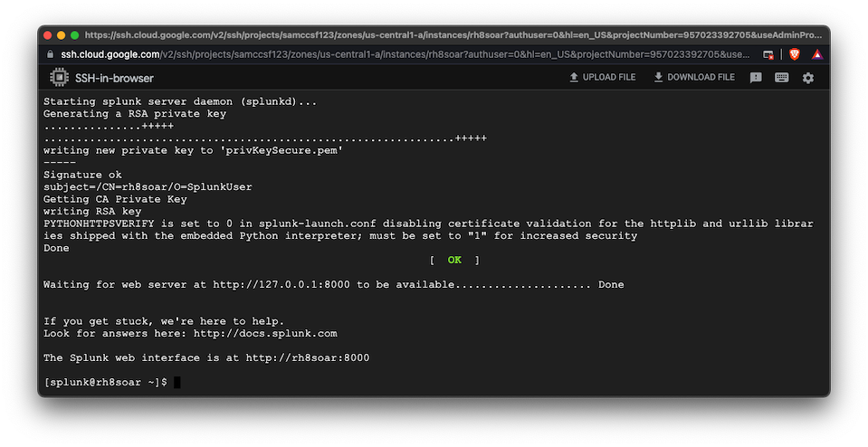Click 'privKeySecure.pem' file name text

click(281, 150)
